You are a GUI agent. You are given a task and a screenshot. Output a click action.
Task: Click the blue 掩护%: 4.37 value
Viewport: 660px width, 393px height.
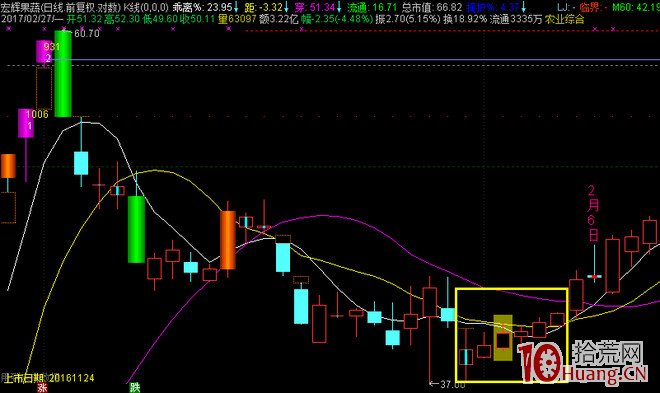[493, 7]
